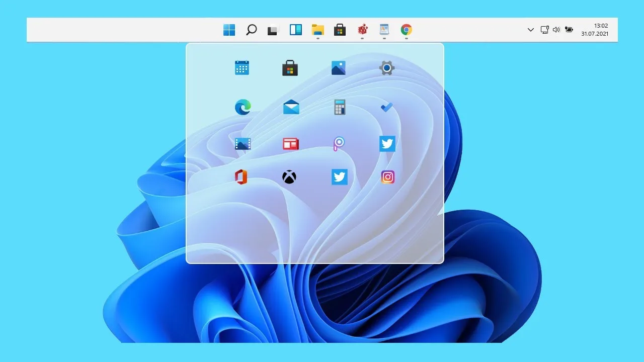Open the Windows Start button
This screenshot has width=644, height=362.
tap(229, 30)
